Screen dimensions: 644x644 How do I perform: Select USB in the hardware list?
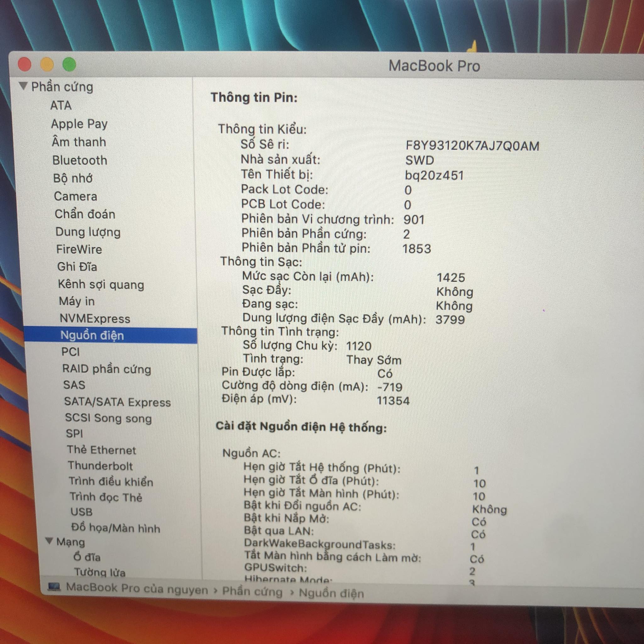[x=81, y=512]
